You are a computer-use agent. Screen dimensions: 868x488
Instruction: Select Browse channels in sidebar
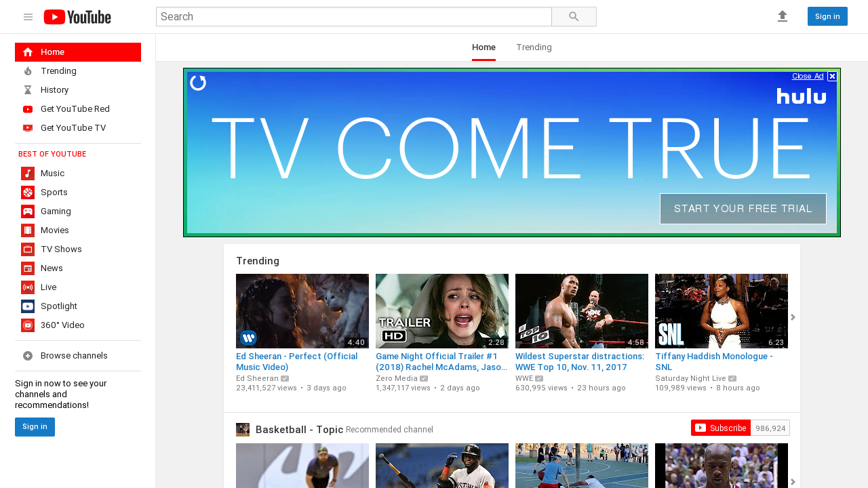(78, 356)
